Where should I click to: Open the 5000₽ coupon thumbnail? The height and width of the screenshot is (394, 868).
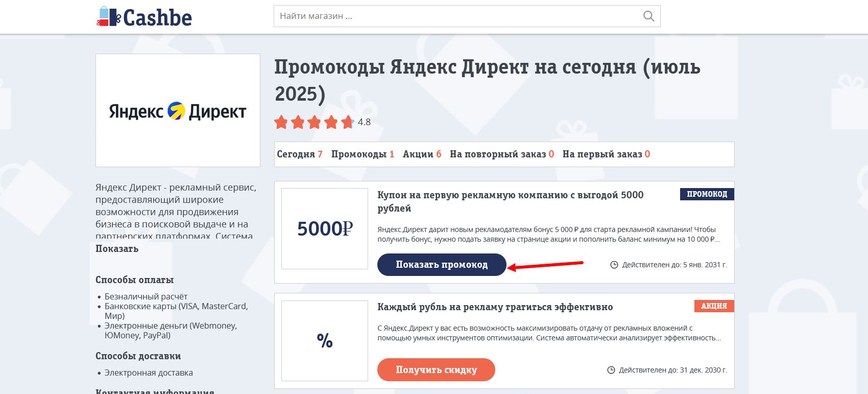pos(325,228)
